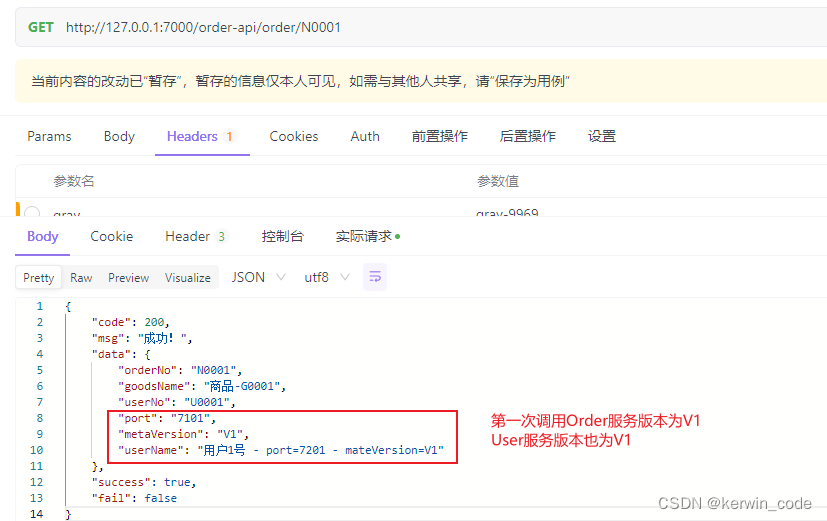Open the Cookies request tab

294,137
